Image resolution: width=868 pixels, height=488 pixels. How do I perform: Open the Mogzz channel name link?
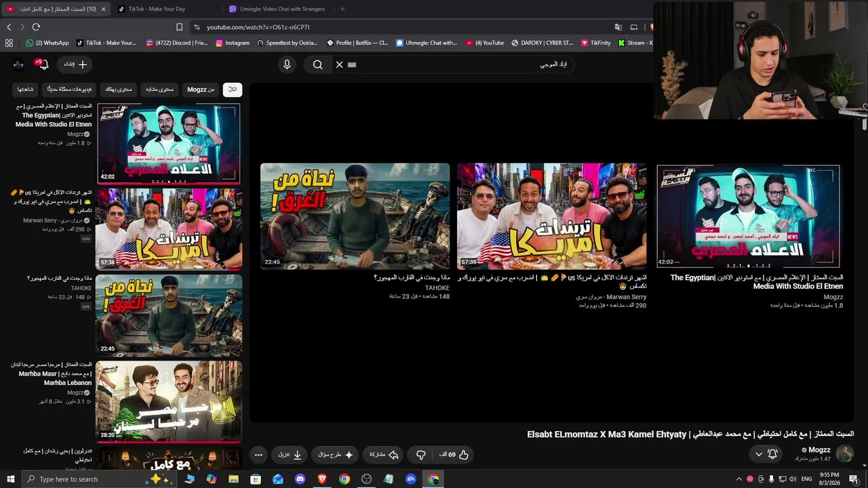(x=819, y=450)
